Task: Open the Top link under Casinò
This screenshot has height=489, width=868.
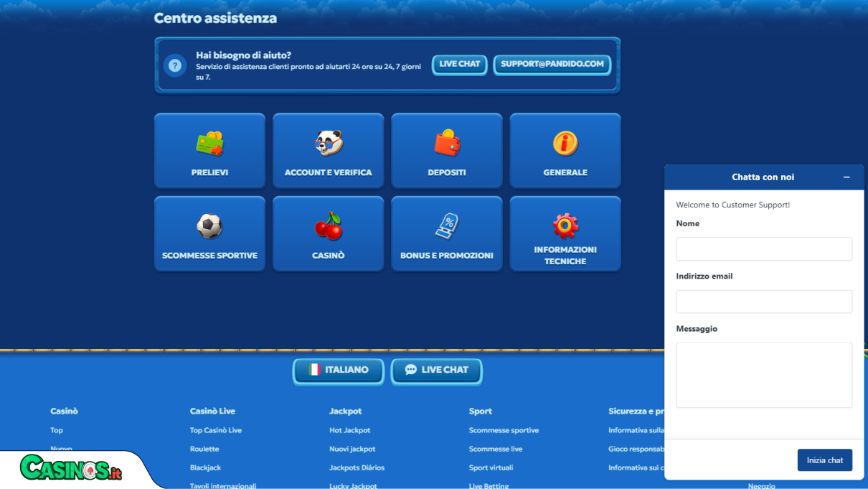Action: tap(57, 430)
